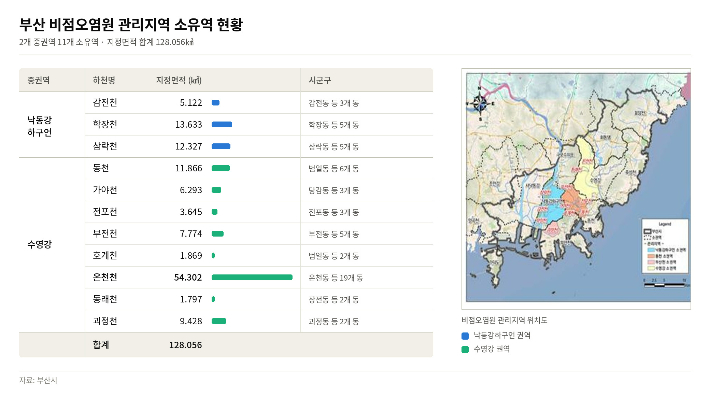710x399 pixels.
Task: Click the 삼락천 river name
Action: click(105, 146)
